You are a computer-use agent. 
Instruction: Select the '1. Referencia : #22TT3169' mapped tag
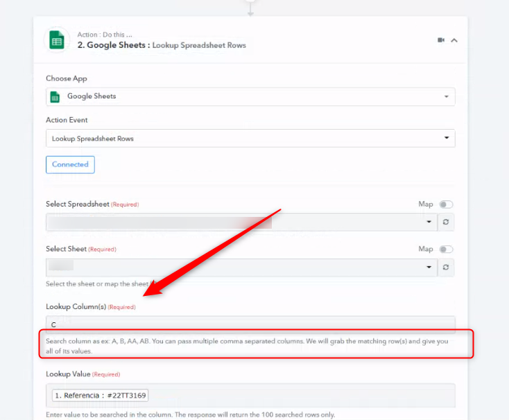point(101,395)
